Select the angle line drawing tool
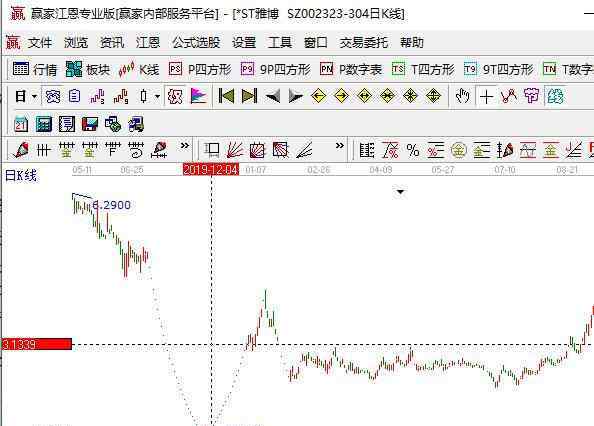Screen dimensions: 594x426 click(x=304, y=150)
